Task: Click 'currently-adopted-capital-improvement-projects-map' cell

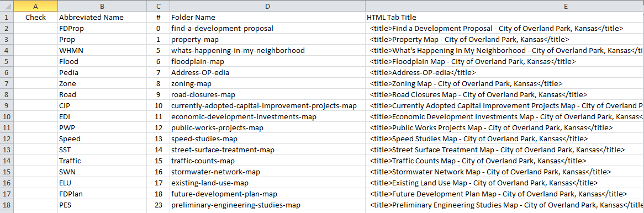Action: click(267, 106)
